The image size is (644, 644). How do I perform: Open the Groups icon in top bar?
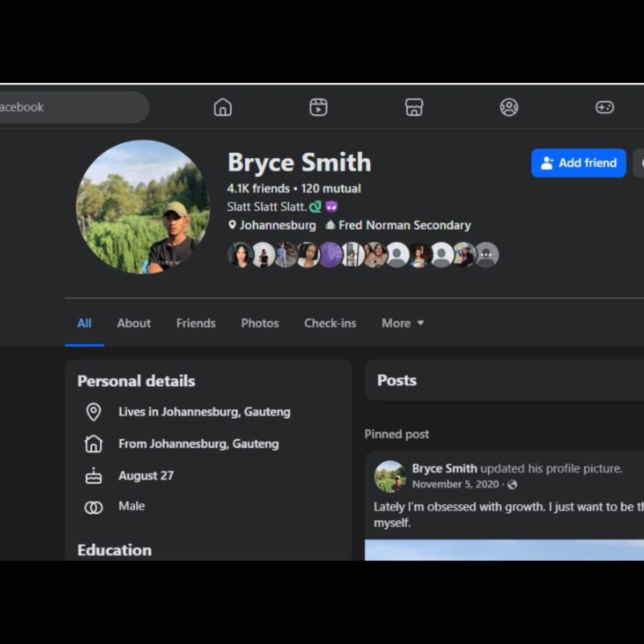[509, 107]
